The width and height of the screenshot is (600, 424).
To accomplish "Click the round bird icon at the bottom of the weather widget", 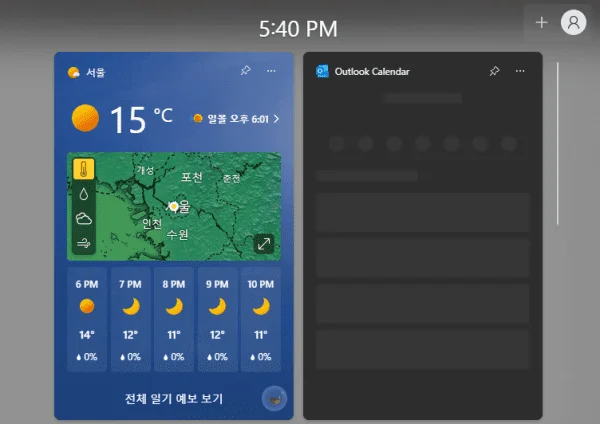I will (274, 399).
